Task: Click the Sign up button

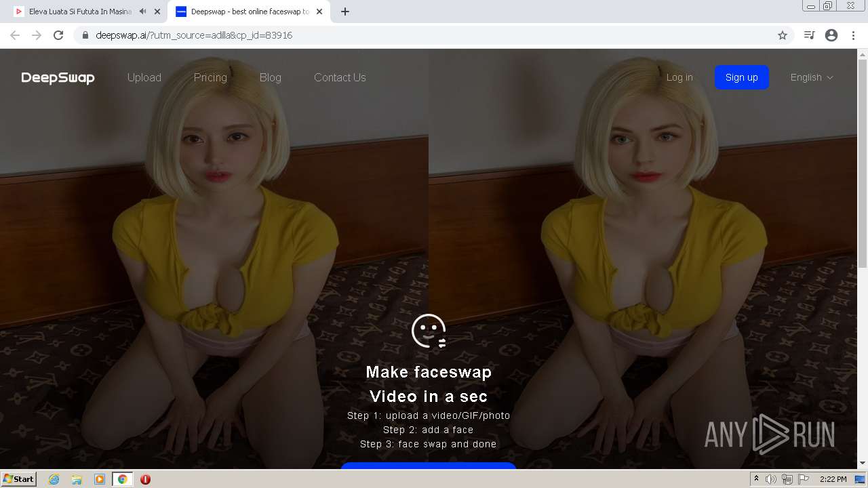Action: pos(742,77)
